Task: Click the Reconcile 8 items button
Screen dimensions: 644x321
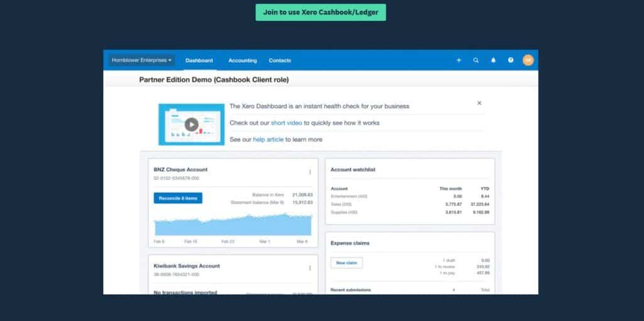Action: (x=178, y=198)
